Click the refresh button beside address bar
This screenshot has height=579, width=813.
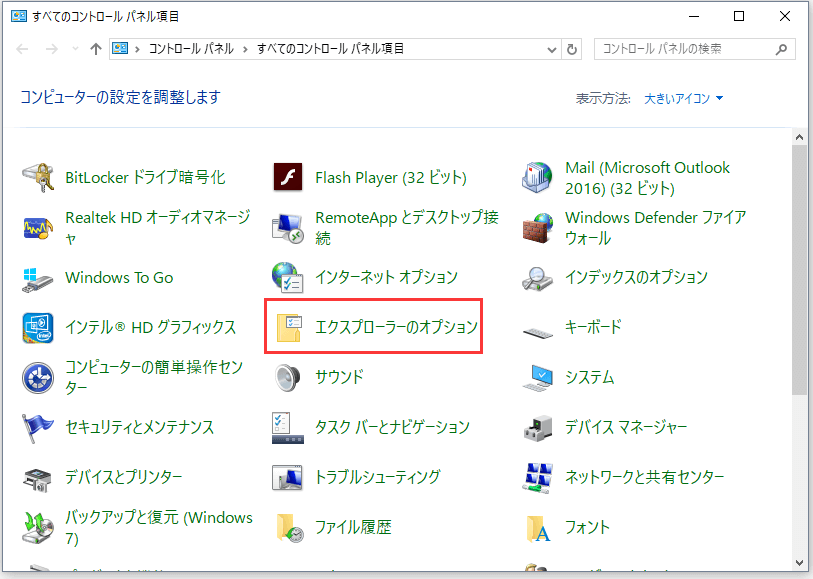pyautogui.click(x=572, y=49)
